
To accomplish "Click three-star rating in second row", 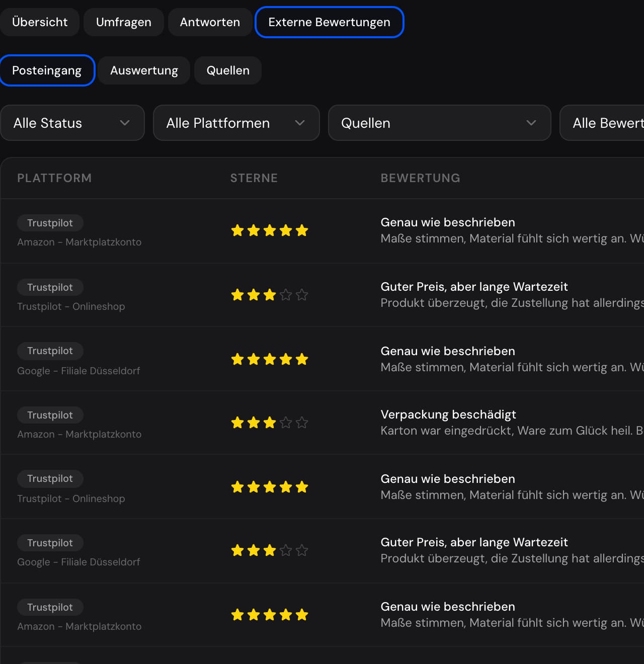I will tap(270, 295).
